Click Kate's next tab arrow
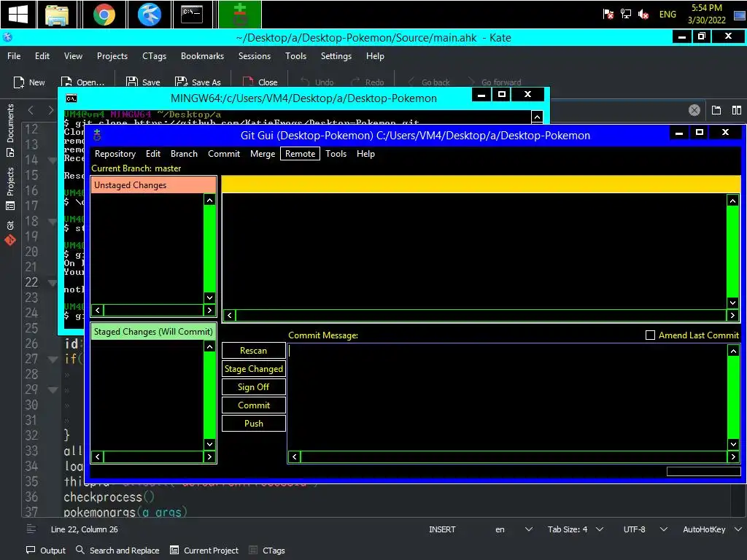747x560 pixels. pos(50,111)
